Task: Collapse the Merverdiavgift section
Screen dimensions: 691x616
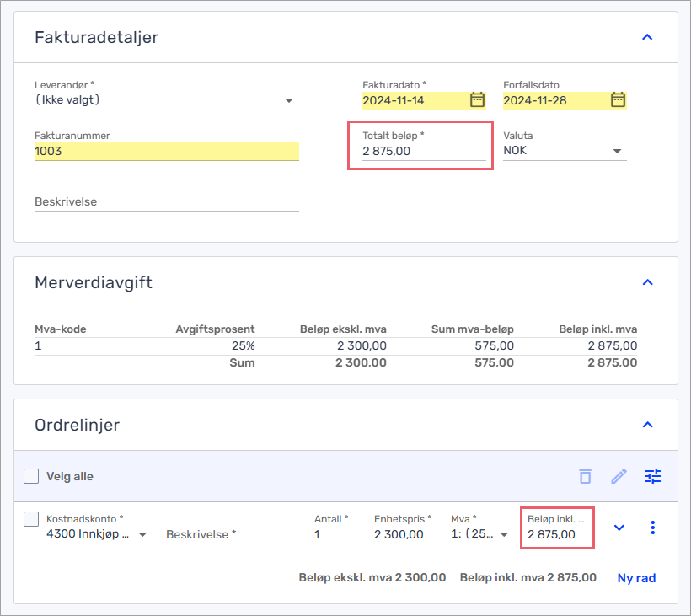Action: point(647,282)
